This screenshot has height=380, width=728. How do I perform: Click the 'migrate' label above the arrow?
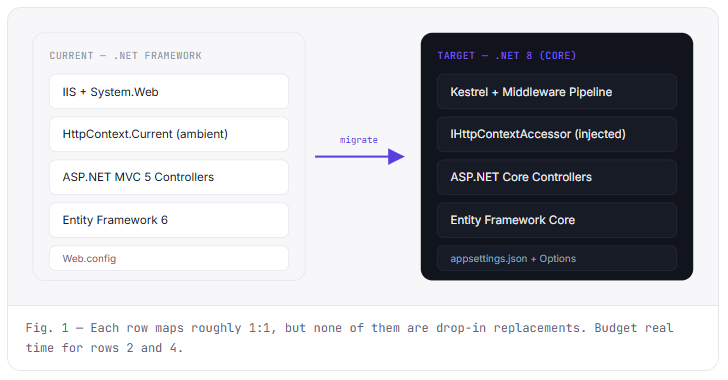coord(358,140)
